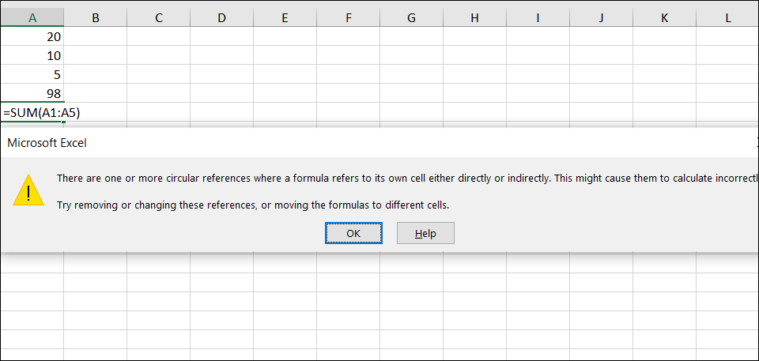The image size is (759, 361).
Task: Select the cell containing 98
Action: 32,93
